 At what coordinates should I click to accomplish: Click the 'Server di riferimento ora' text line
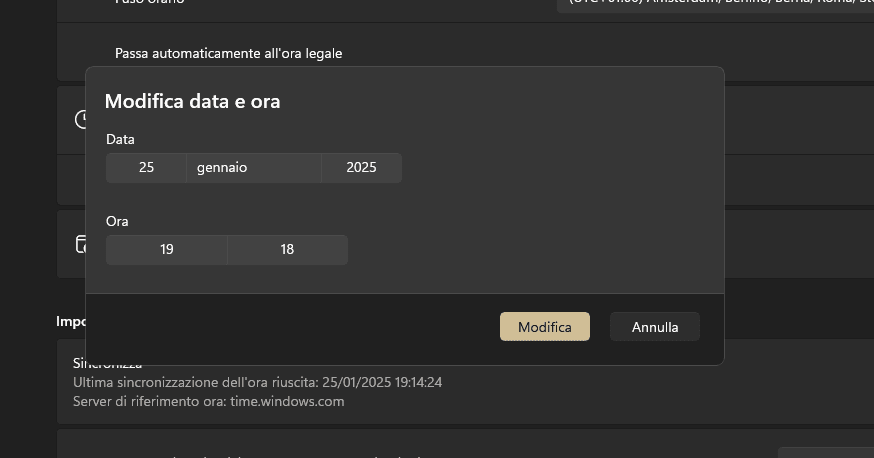tap(208, 401)
